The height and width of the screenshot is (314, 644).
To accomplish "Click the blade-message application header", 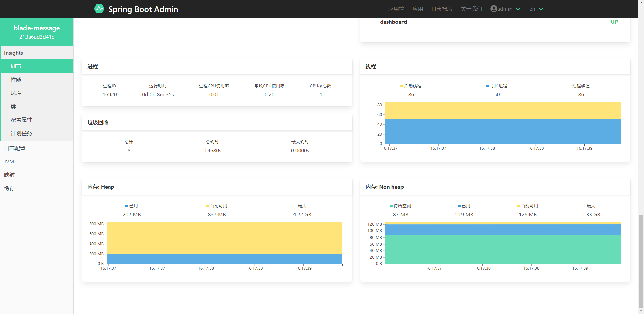I will pos(37,32).
